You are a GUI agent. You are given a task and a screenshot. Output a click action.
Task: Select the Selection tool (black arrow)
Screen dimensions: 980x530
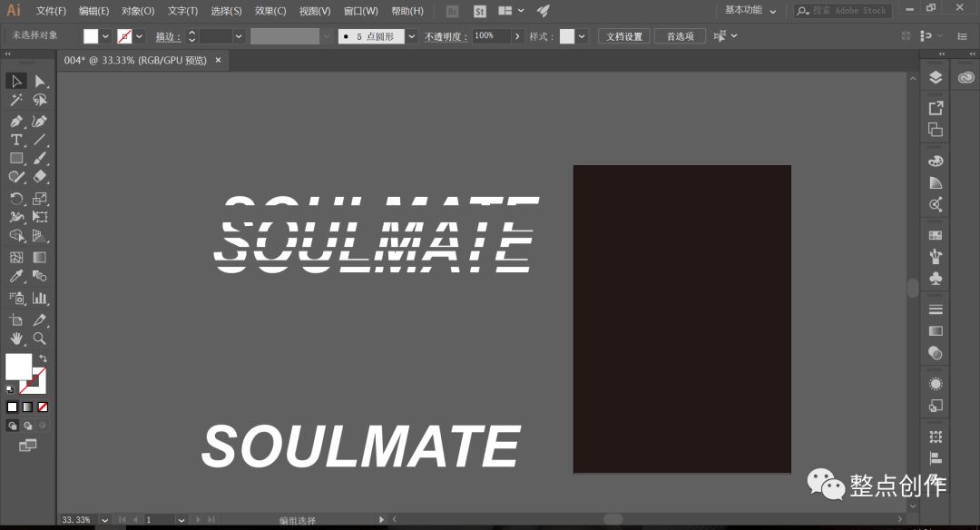[16, 82]
